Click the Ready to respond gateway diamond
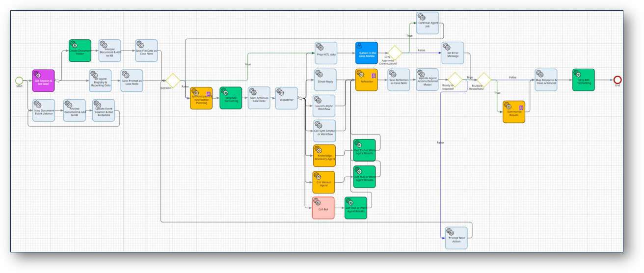644x273 pixels. point(455,80)
